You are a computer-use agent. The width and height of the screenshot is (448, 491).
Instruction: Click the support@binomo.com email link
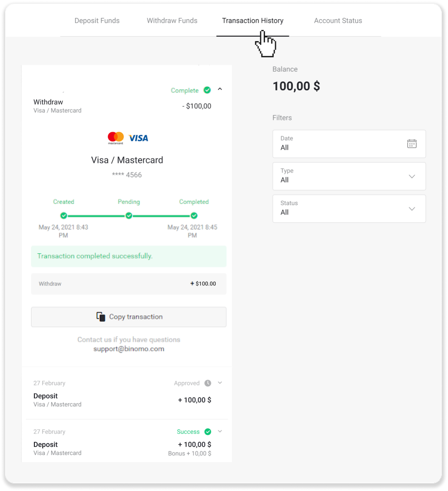point(129,349)
